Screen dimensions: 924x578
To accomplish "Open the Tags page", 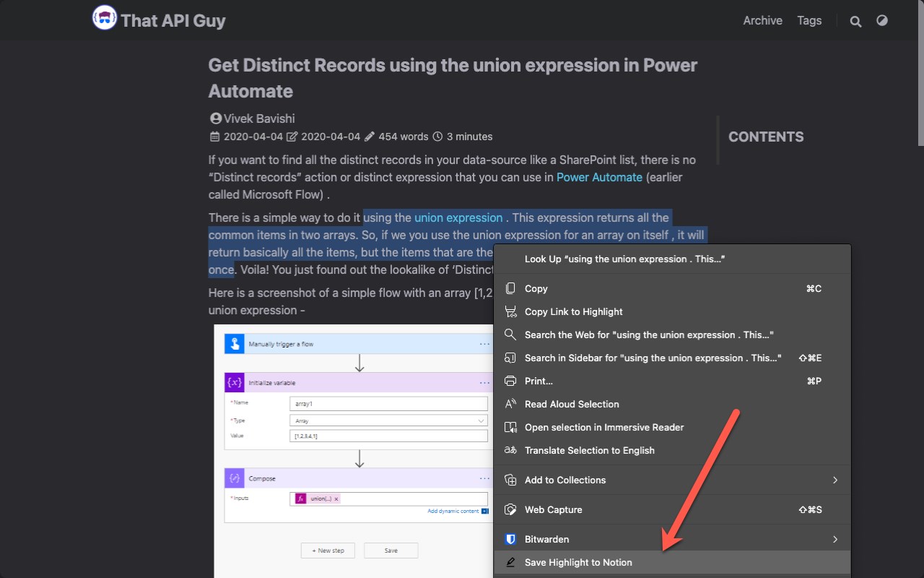I will point(809,20).
